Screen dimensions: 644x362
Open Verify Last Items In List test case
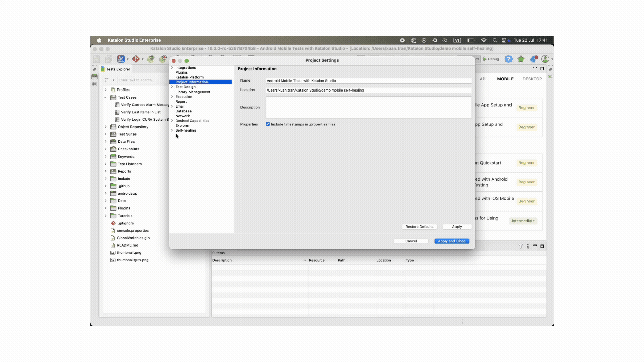tap(141, 112)
